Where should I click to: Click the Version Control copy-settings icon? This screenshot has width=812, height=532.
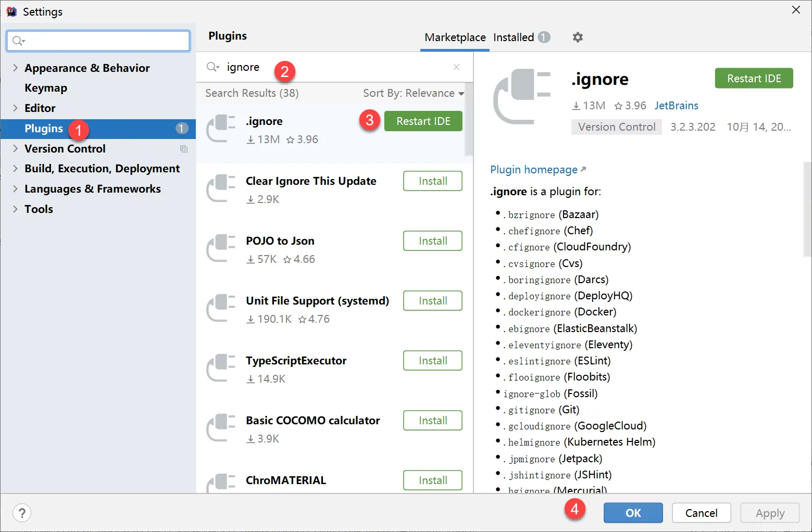click(x=184, y=149)
